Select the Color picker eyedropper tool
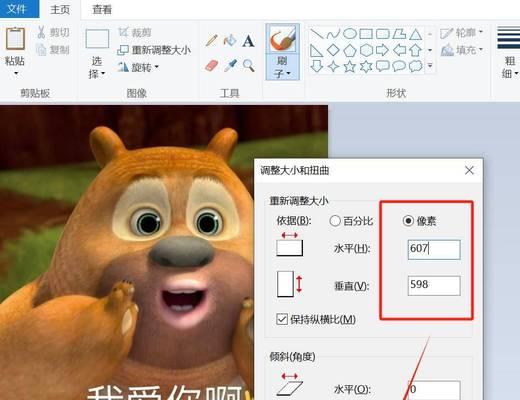The height and width of the screenshot is (400, 520). click(230, 65)
